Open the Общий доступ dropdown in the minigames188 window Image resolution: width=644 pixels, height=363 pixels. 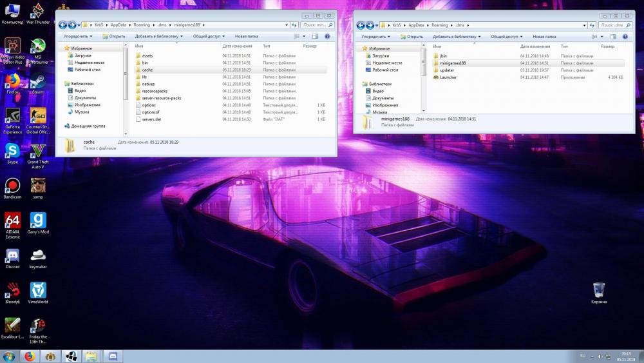(209, 37)
